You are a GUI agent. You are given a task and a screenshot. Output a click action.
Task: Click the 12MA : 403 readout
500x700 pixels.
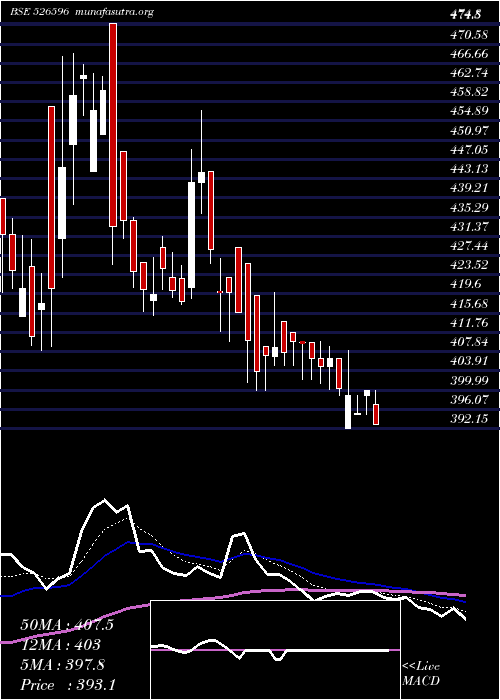(61, 645)
